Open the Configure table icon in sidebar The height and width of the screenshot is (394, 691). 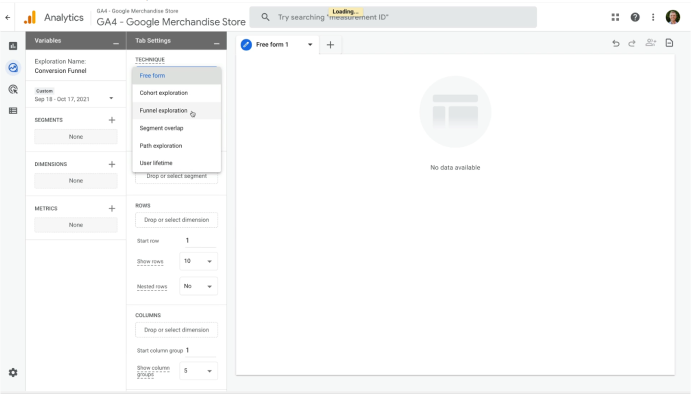point(13,111)
